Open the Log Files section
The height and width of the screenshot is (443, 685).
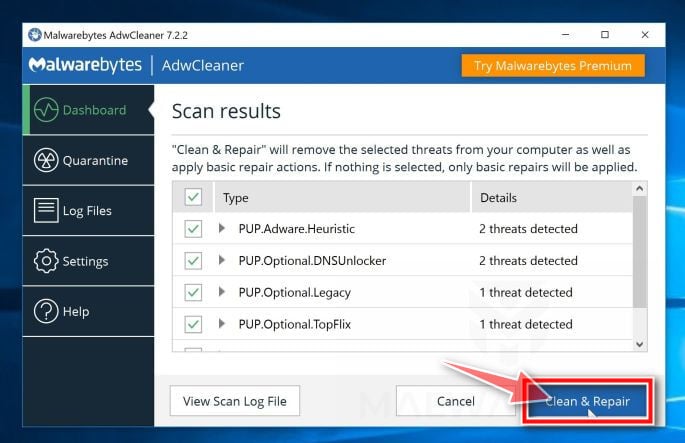[88, 211]
